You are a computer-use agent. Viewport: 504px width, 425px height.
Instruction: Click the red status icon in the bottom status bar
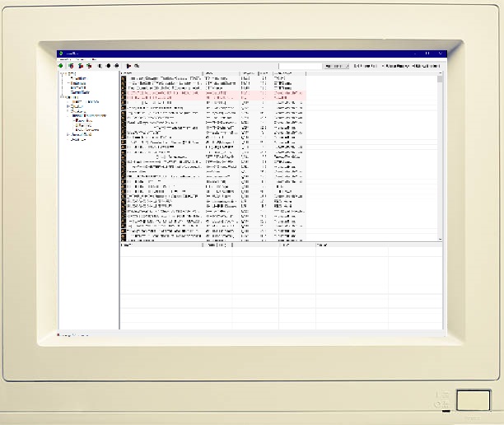point(59,335)
